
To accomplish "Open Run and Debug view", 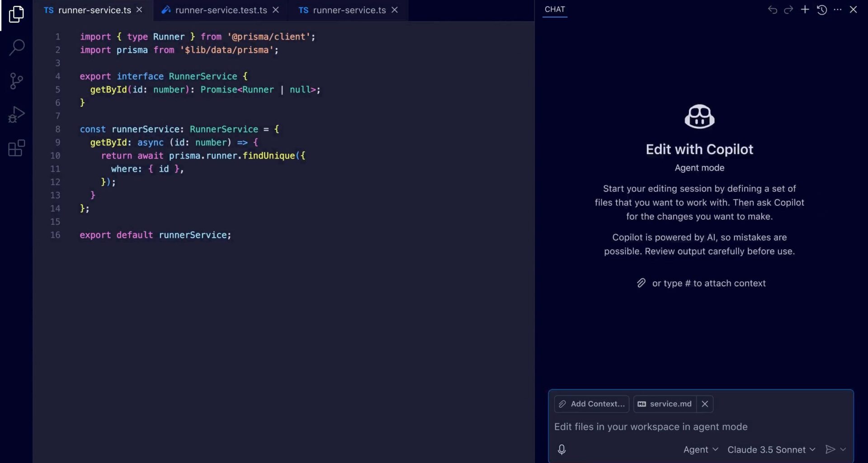I will (17, 114).
